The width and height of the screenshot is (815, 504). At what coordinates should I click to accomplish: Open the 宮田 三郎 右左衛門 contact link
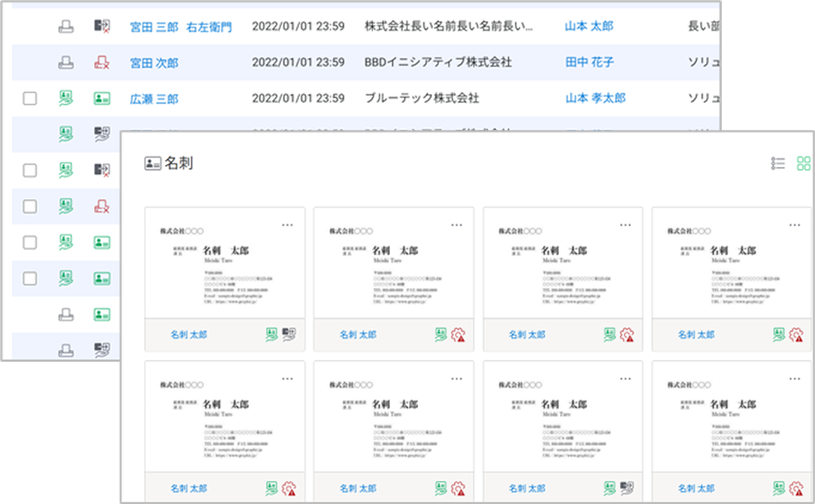pos(180,26)
